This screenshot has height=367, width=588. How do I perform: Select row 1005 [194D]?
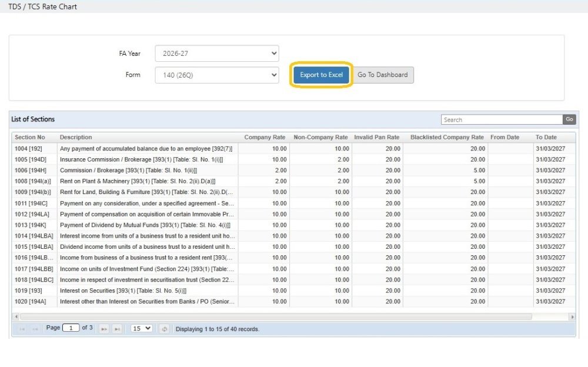coord(293,159)
